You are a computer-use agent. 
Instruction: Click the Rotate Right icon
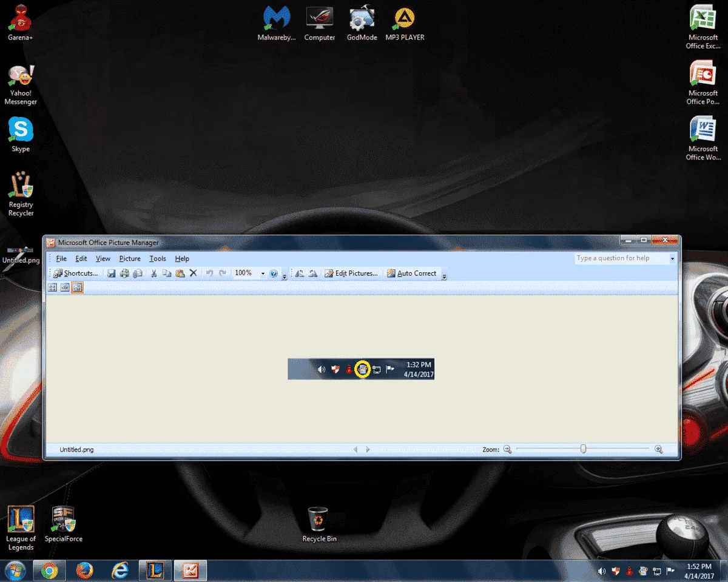(x=313, y=273)
